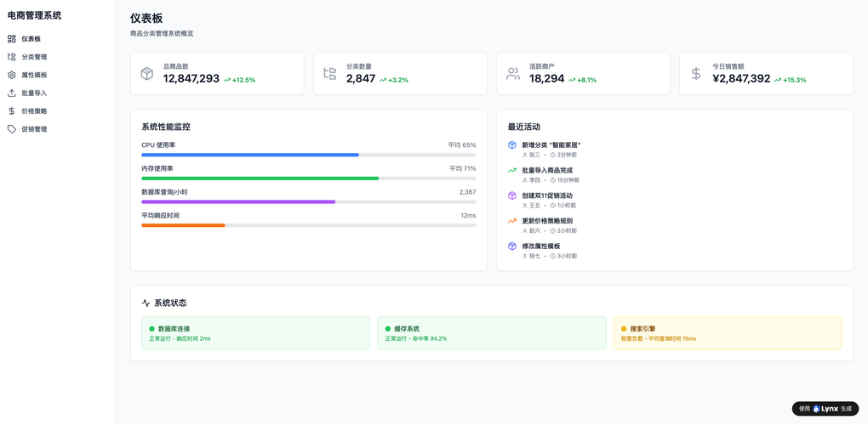The image size is (868, 425).
Task: Click the 属性模板 gear icon
Action: [x=12, y=75]
